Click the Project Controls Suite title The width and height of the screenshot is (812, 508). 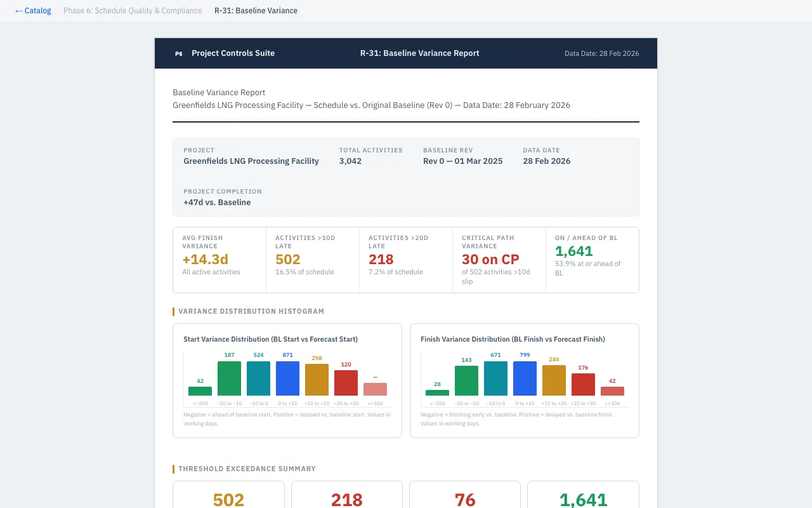pyautogui.click(x=233, y=53)
